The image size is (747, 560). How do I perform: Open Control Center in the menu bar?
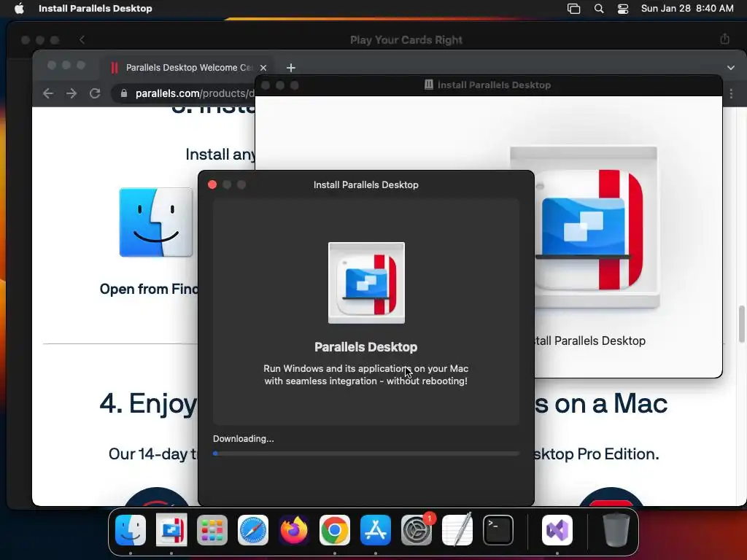point(623,9)
